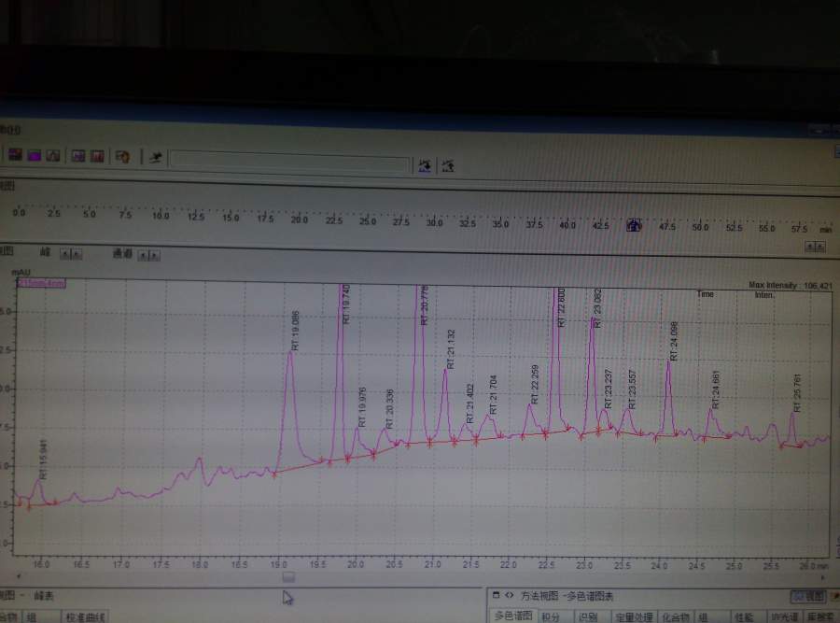Click the black arrow pointer icon before text field
This screenshot has height=623, width=840.
tap(155, 158)
